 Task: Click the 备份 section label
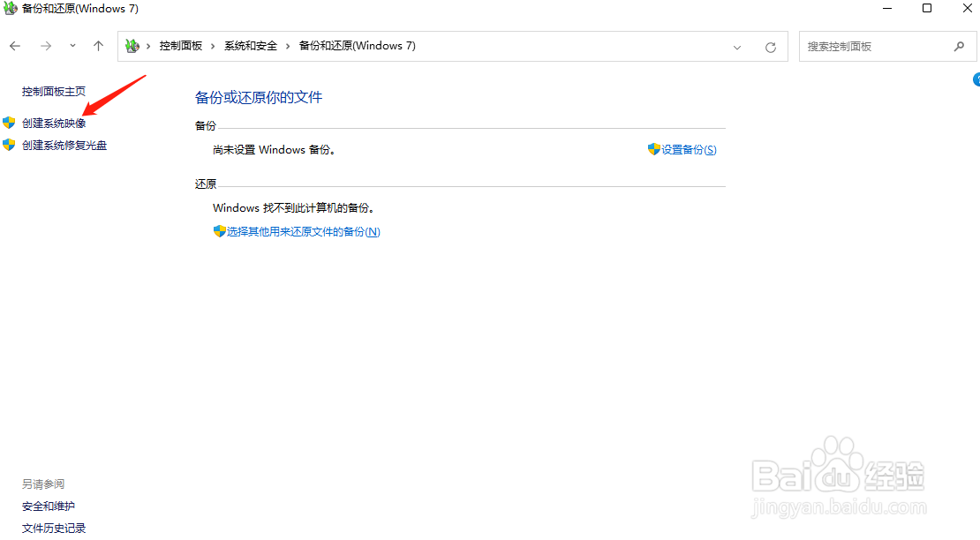[x=206, y=126]
